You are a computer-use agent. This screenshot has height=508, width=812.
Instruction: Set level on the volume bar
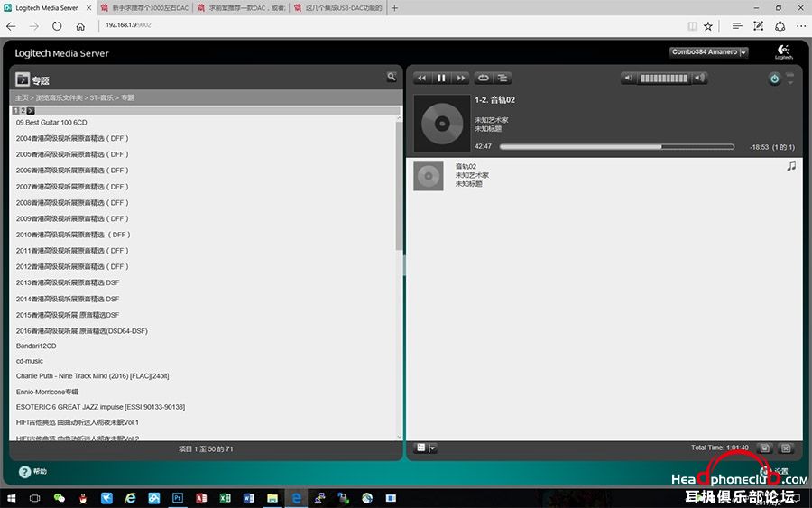coord(664,79)
